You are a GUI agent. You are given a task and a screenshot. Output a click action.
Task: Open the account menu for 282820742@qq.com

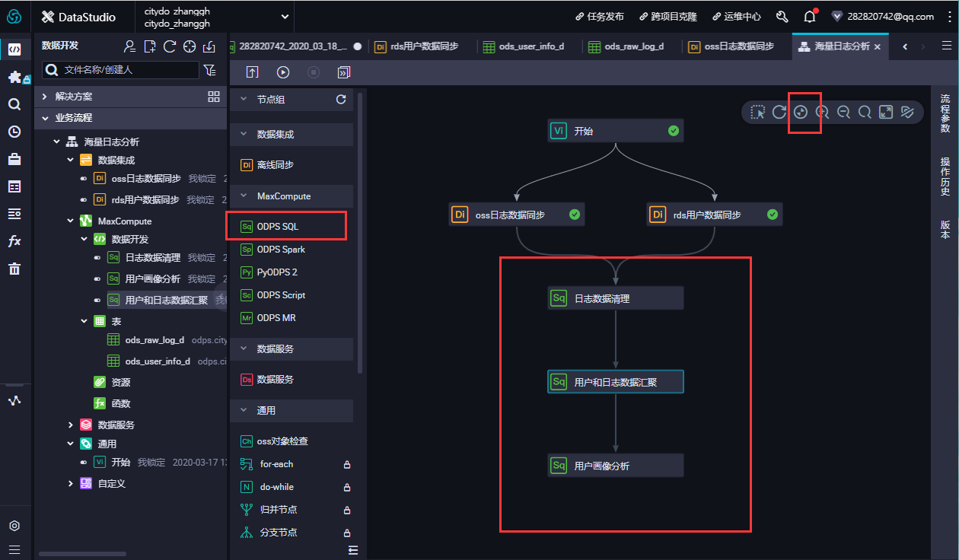pos(883,17)
